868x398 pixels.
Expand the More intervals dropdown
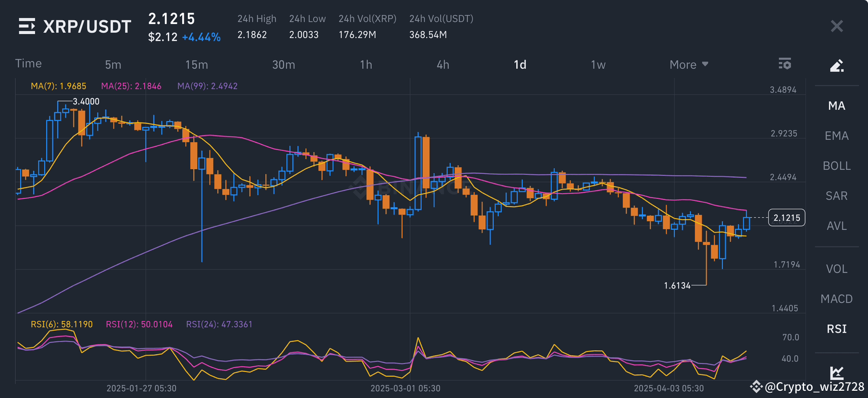689,64
